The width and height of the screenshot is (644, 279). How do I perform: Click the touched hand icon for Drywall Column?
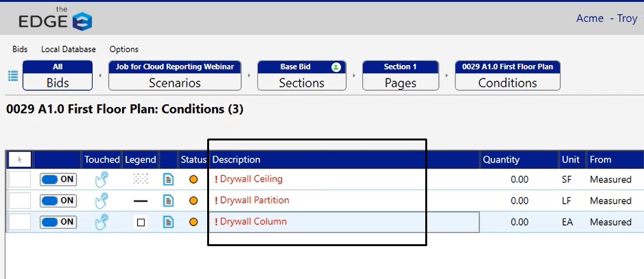(x=102, y=222)
